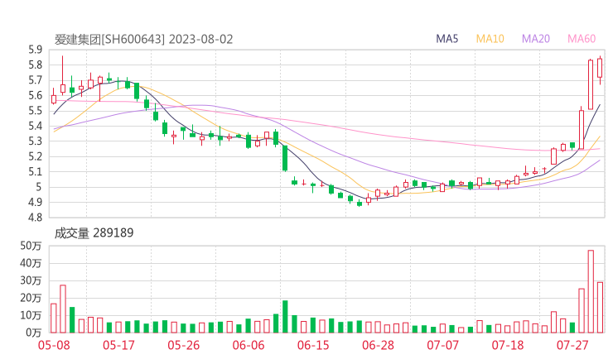Click the 5.5 price axis label
Screen dimensions: 613x364
tap(35, 111)
